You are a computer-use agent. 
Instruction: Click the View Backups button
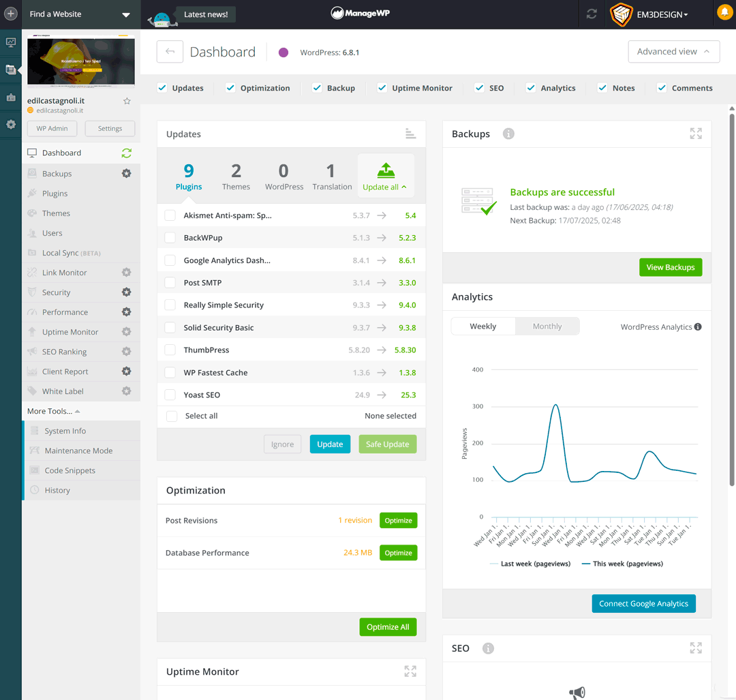[670, 267]
